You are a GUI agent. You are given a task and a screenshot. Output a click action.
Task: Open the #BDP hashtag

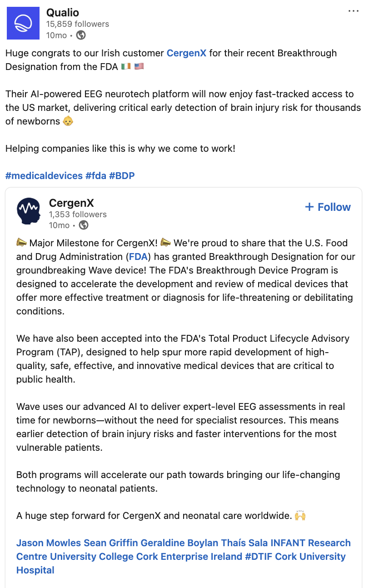coord(122,176)
